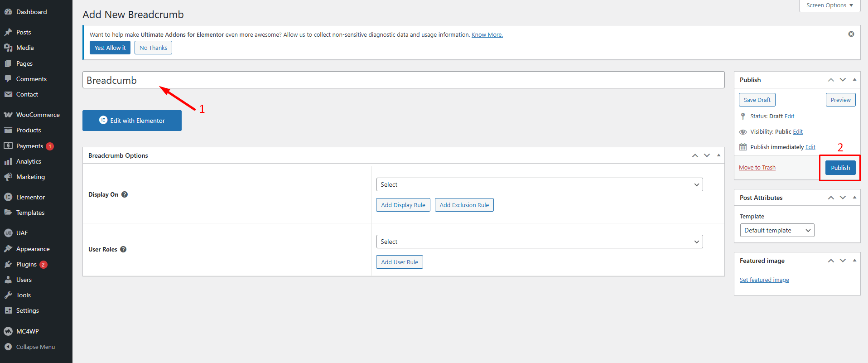Screen dimensions: 868x363
Task: Open the MC4WP menu item
Action: tap(27, 331)
